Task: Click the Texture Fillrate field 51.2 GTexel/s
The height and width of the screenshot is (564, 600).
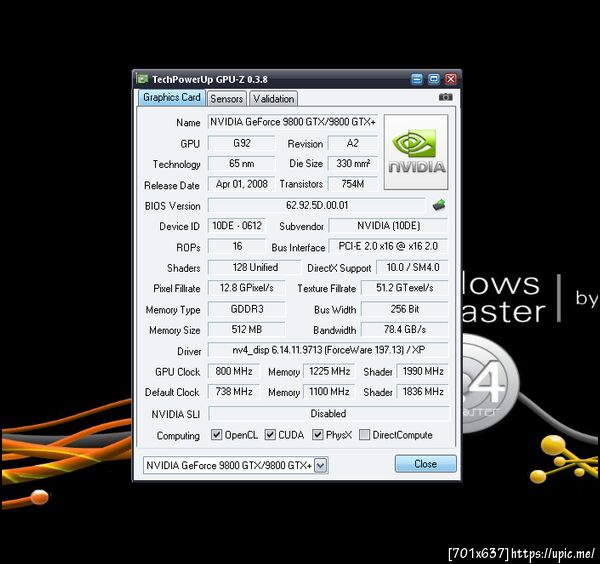Action: coord(404,288)
